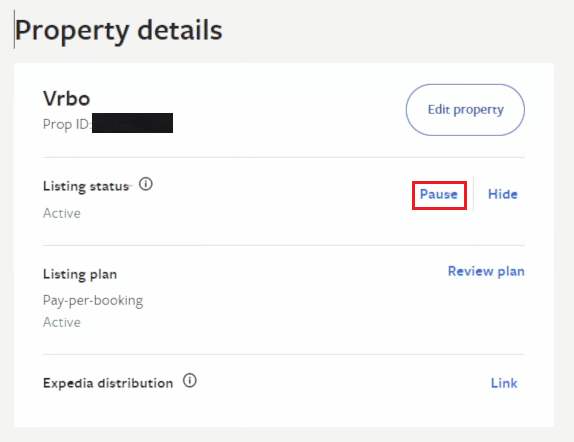Click the Listing status label
574x442 pixels.
tap(86, 186)
